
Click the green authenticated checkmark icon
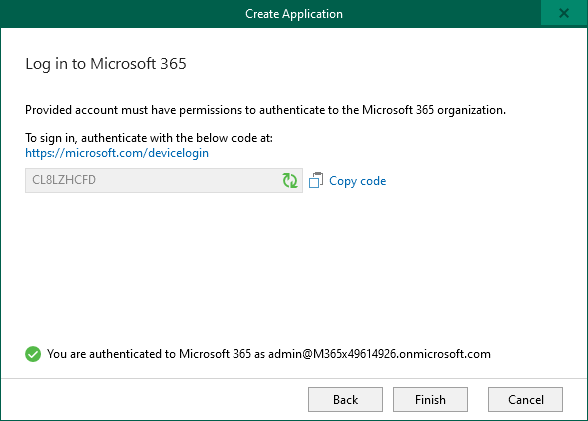(33, 354)
